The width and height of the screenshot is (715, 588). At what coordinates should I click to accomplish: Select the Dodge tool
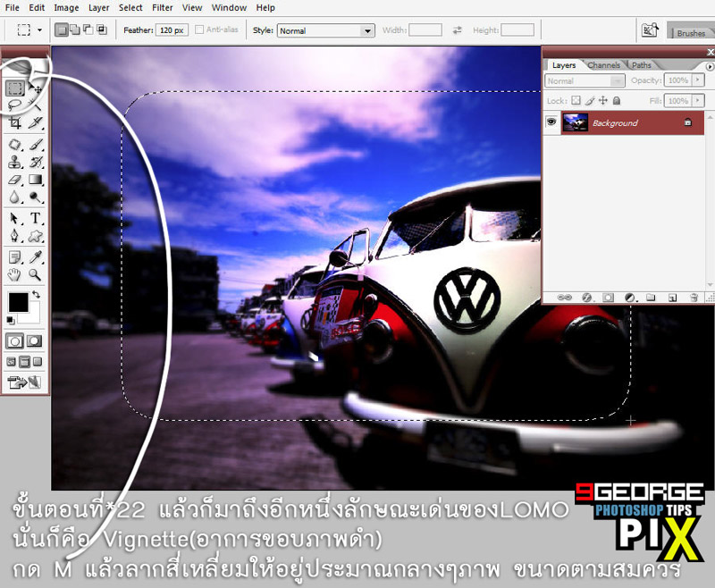[x=36, y=197]
